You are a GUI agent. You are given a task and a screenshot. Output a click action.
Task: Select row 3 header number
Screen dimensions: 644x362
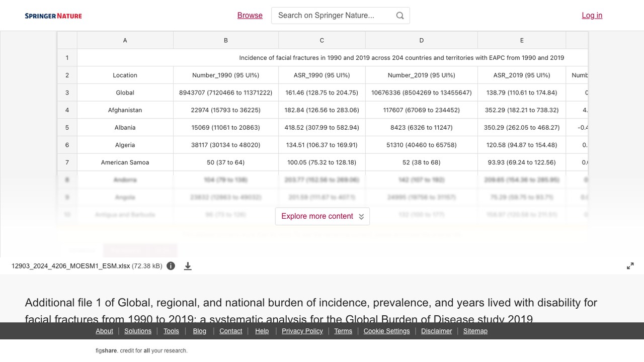[x=67, y=93]
